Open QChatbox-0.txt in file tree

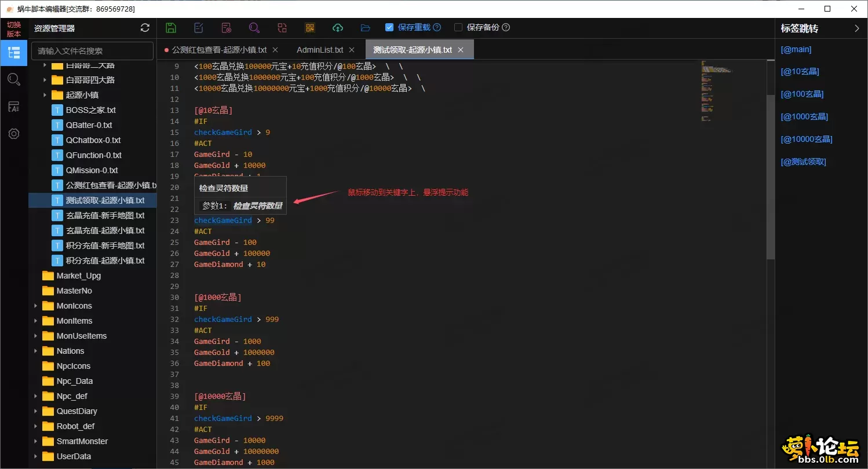[92, 140]
